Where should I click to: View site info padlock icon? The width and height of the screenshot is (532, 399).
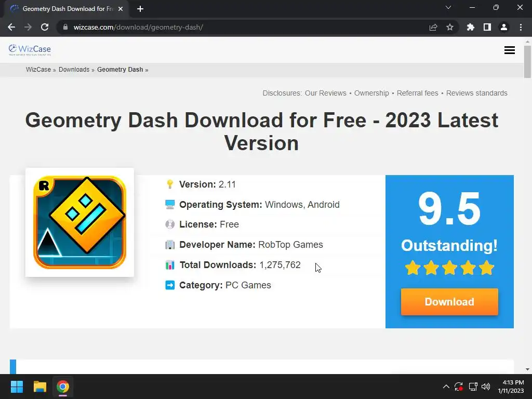pos(65,27)
